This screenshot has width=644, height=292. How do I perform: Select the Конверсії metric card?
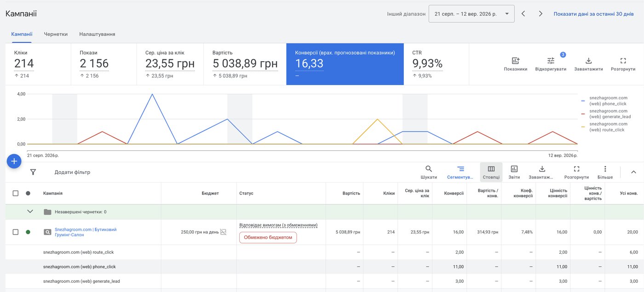(345, 64)
